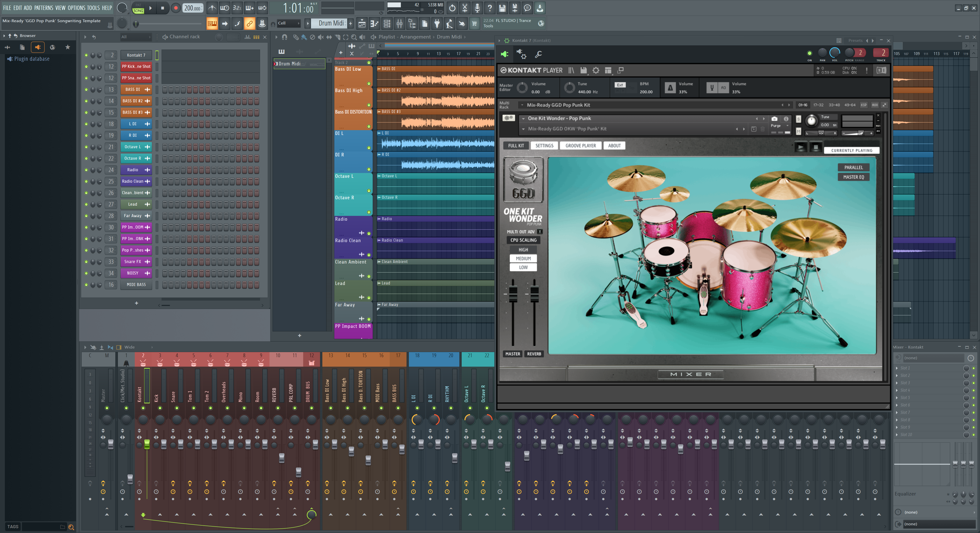Click the MASTER EQ button

tap(853, 177)
